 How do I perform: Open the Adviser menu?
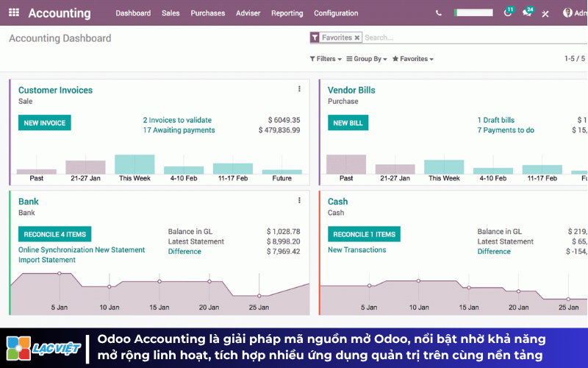pos(248,13)
